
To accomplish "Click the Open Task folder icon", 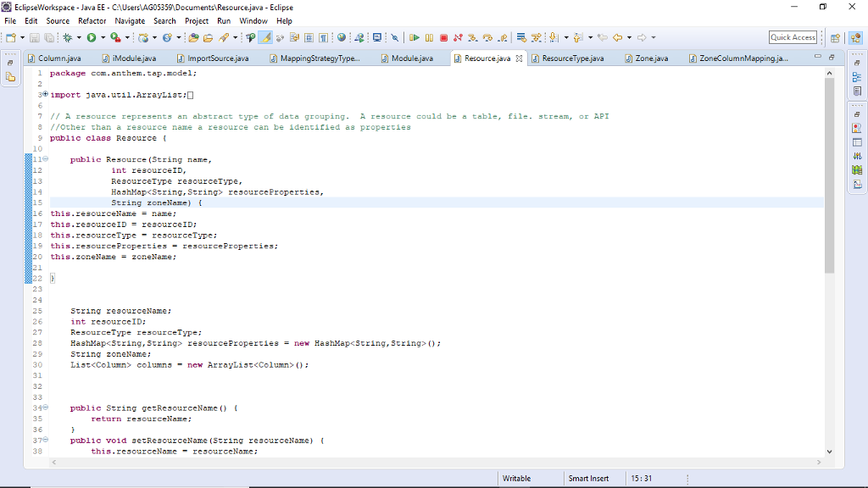I will tap(209, 37).
